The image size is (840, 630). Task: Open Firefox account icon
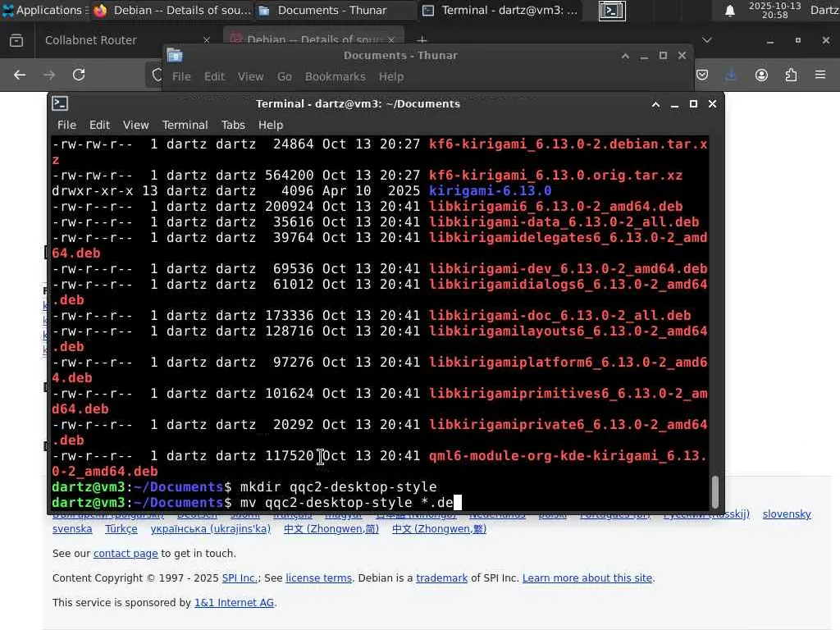click(x=761, y=75)
